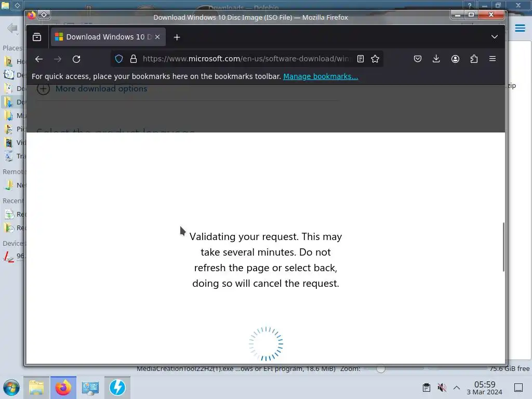
Task: Open the clipboard tray icon
Action: (x=427, y=388)
